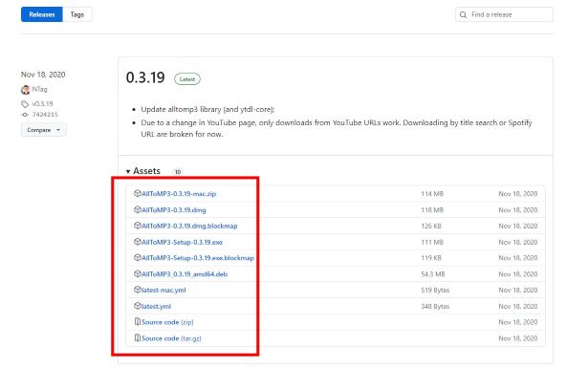This screenshot has width=588, height=368.
Task: Switch to the Tags tab
Action: pos(77,14)
